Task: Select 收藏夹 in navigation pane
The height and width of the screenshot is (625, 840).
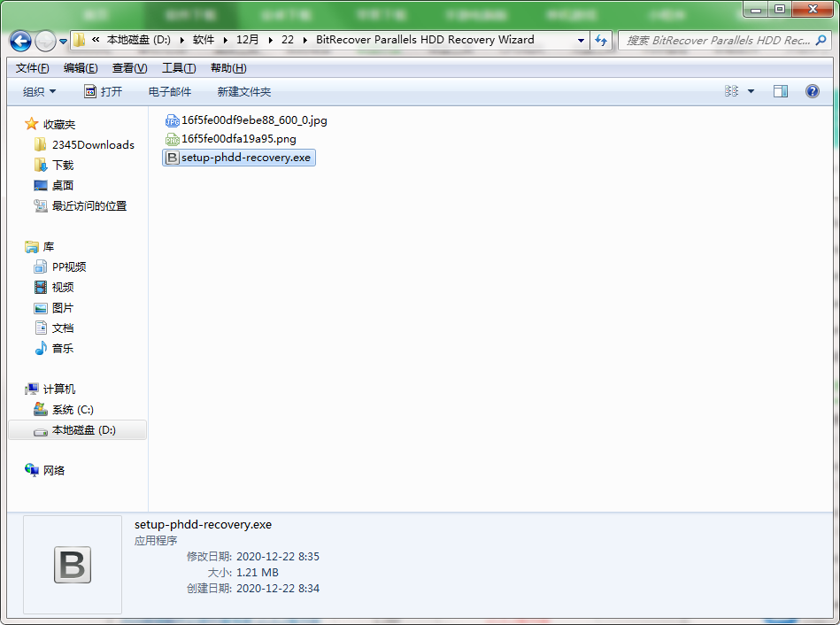Action: pos(59,124)
